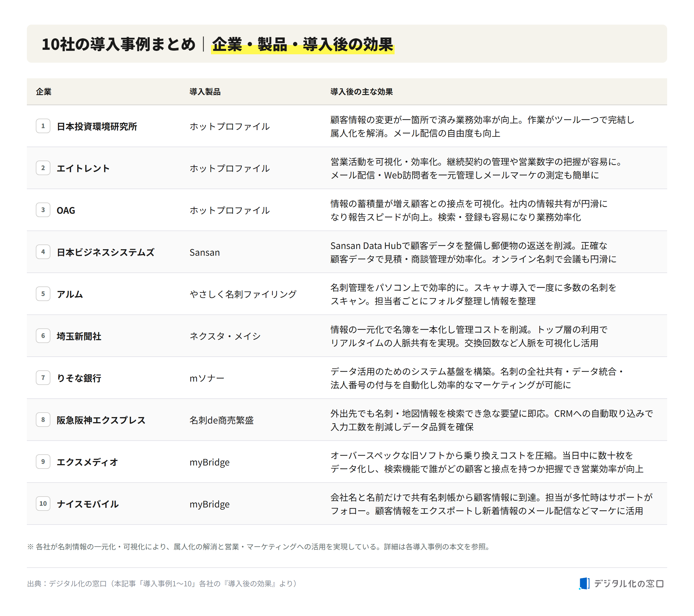Select the company name 阪急阪神エクスプレス

[x=101, y=420]
